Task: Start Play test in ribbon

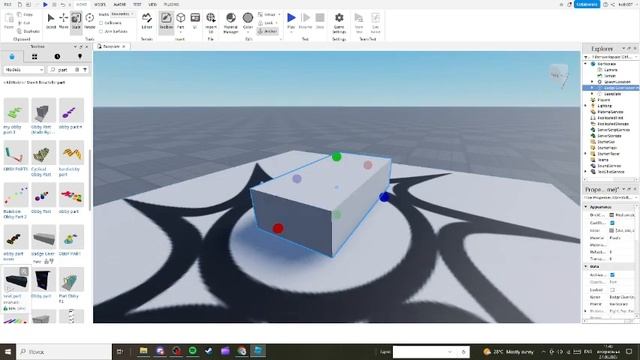Action: (291, 21)
